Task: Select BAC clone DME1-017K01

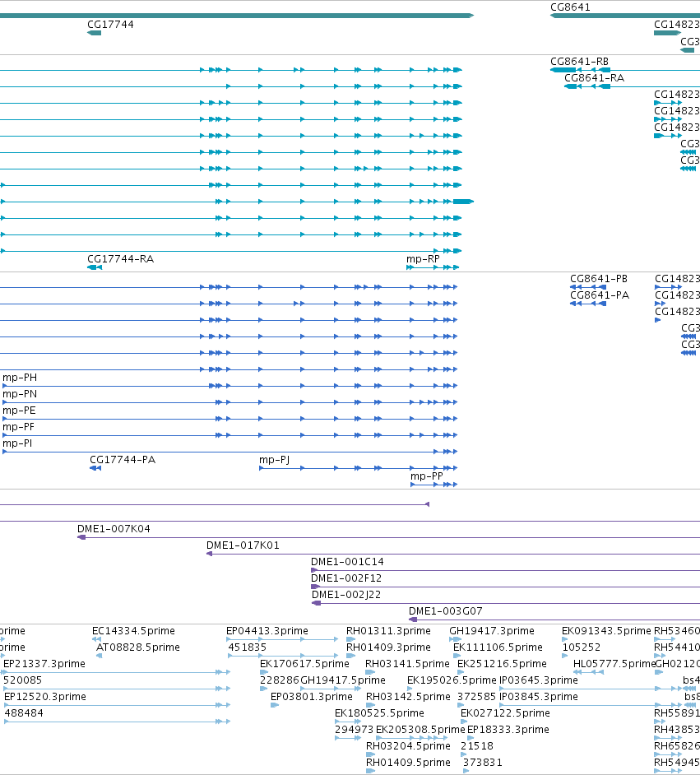Action: pyautogui.click(x=243, y=545)
